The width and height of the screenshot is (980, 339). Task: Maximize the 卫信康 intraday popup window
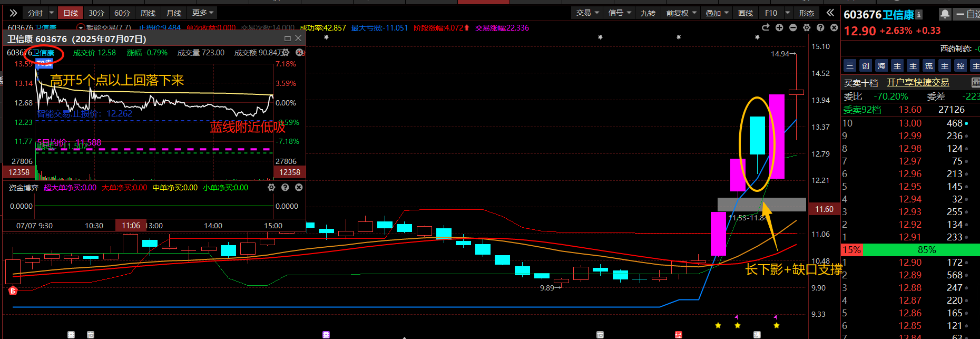[x=288, y=38]
